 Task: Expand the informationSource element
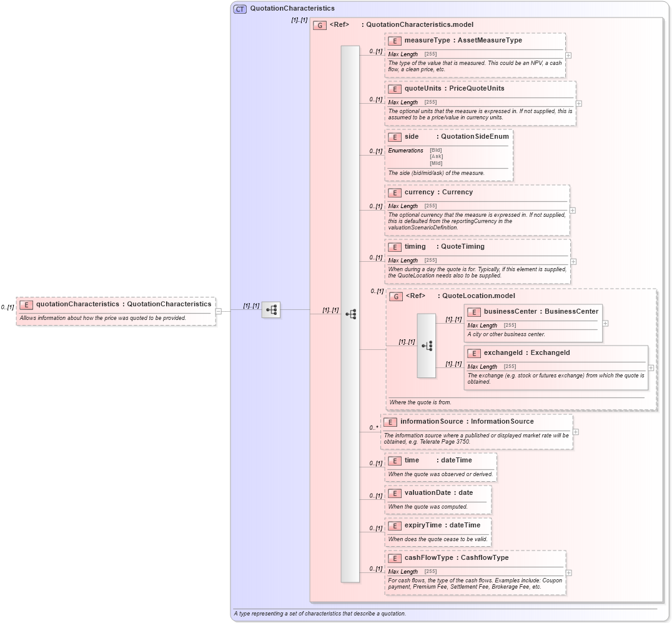click(576, 432)
